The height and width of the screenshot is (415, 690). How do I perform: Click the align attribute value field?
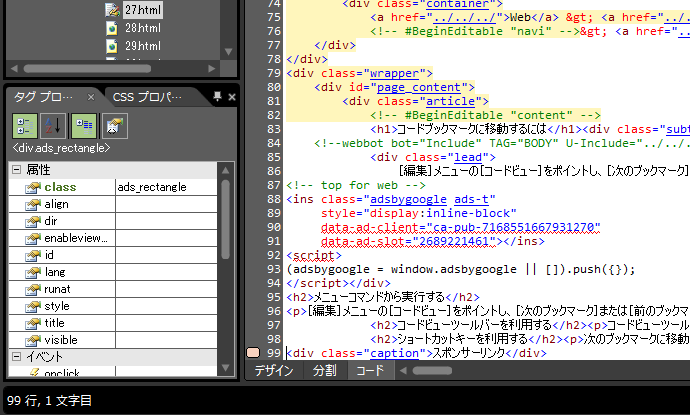(x=166, y=204)
